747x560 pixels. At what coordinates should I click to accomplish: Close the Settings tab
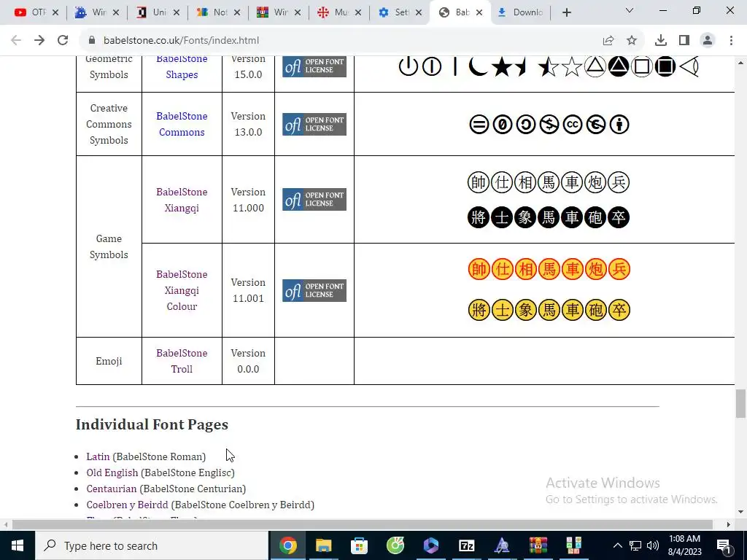[x=419, y=12]
